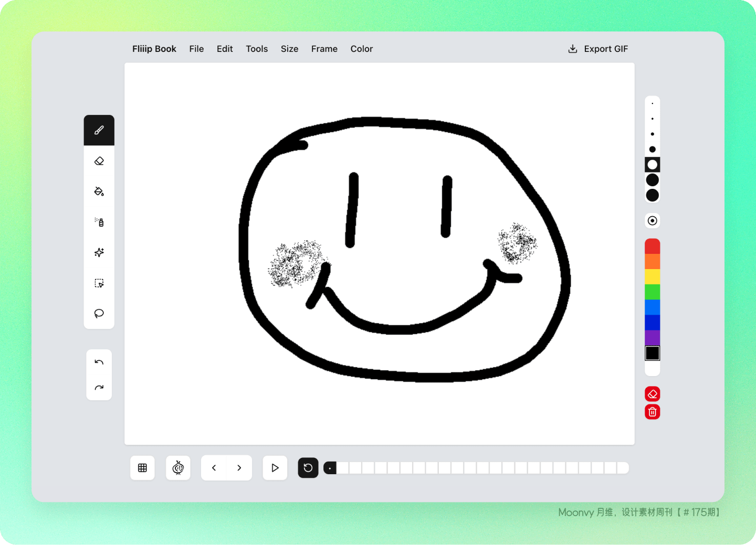Select the Spray can tool

pos(99,222)
